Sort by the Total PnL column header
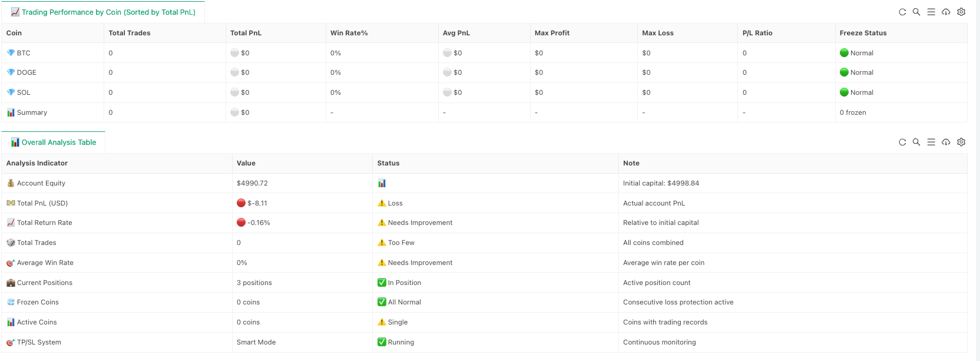 (x=246, y=33)
